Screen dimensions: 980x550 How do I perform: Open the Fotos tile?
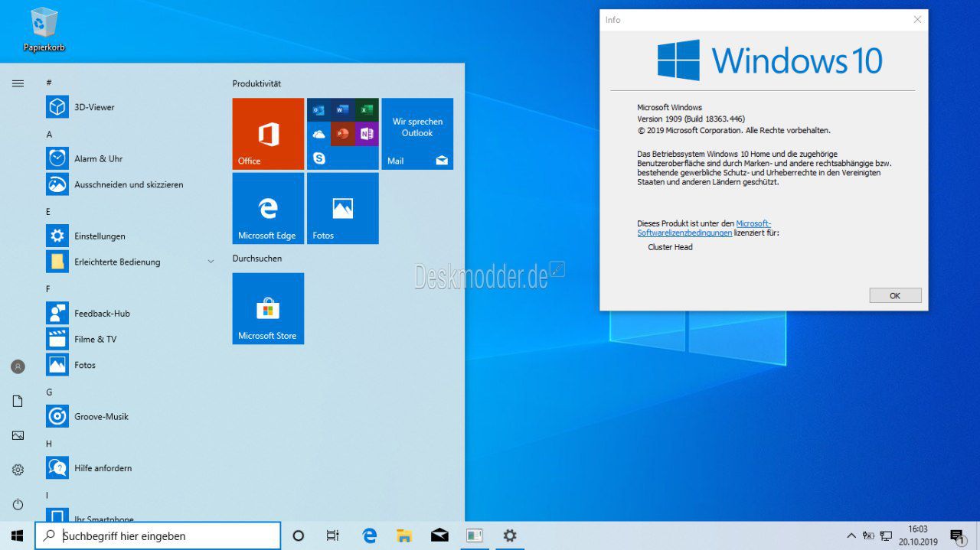tap(342, 208)
